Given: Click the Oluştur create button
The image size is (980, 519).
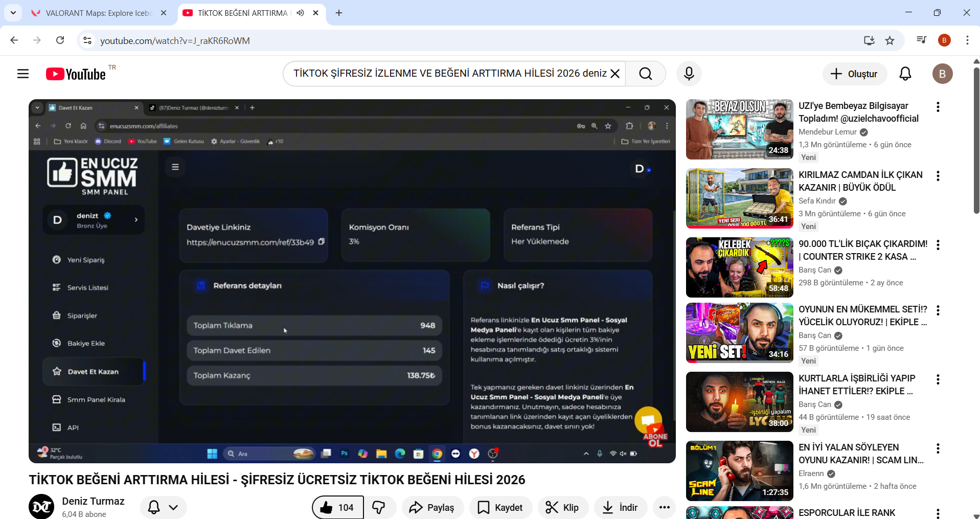Looking at the screenshot, I should 854,74.
